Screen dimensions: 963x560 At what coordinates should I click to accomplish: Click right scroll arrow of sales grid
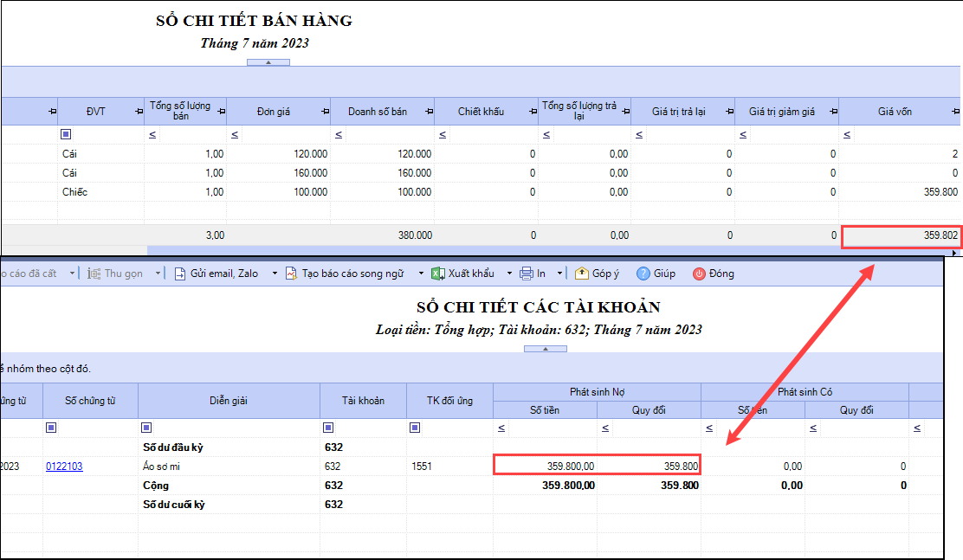[954, 253]
